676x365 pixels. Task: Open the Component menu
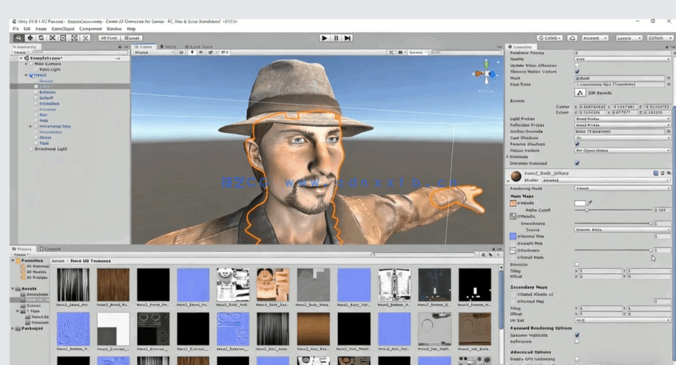coord(91,29)
